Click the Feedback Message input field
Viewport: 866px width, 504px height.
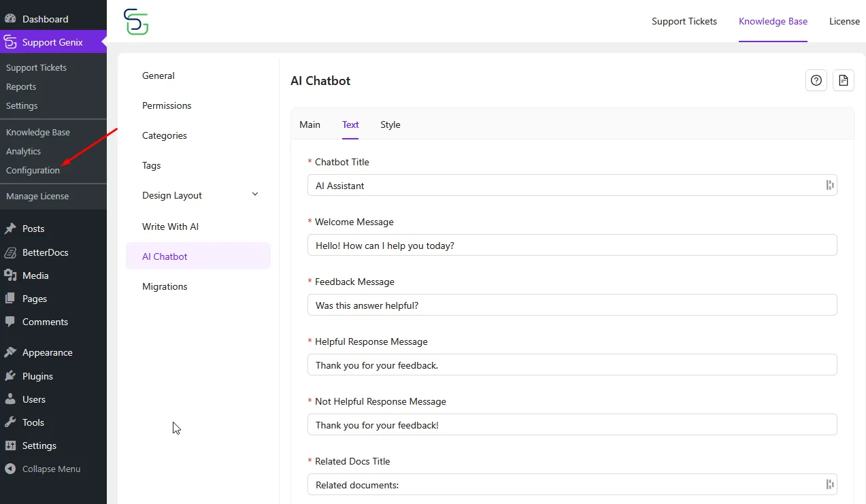click(x=571, y=305)
